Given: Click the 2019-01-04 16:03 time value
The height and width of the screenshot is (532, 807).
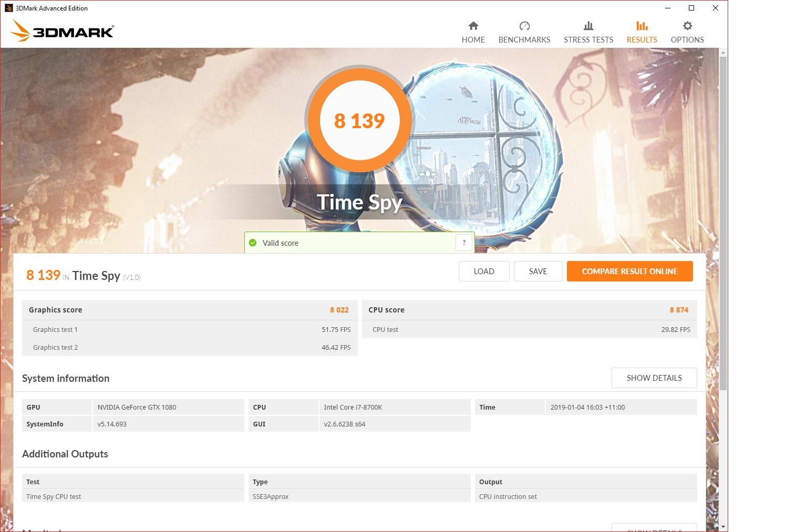Looking at the screenshot, I should coord(622,407).
